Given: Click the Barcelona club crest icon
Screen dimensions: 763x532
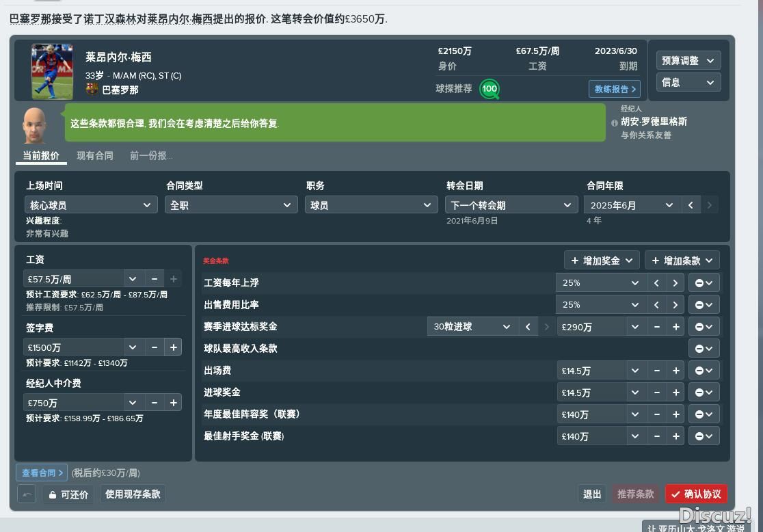Looking at the screenshot, I should (x=92, y=89).
